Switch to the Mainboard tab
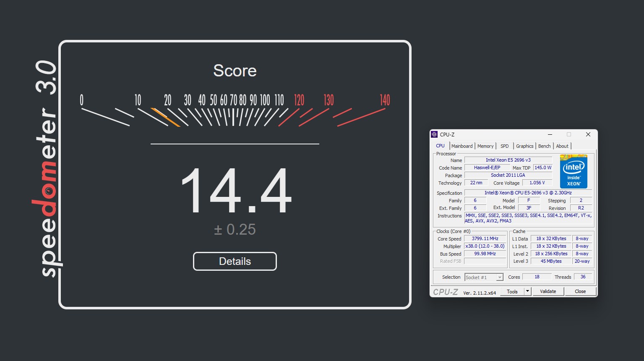Viewport: 644px width, 361px height. coord(462,146)
